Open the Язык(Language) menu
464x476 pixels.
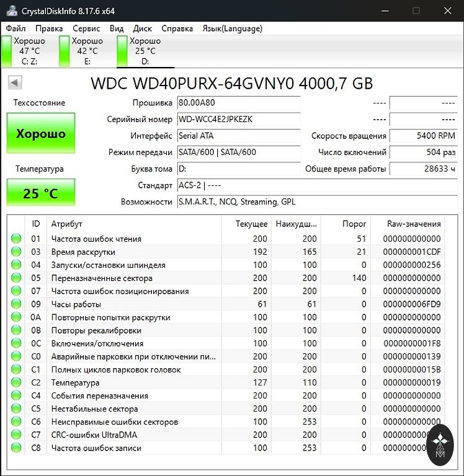coord(232,29)
